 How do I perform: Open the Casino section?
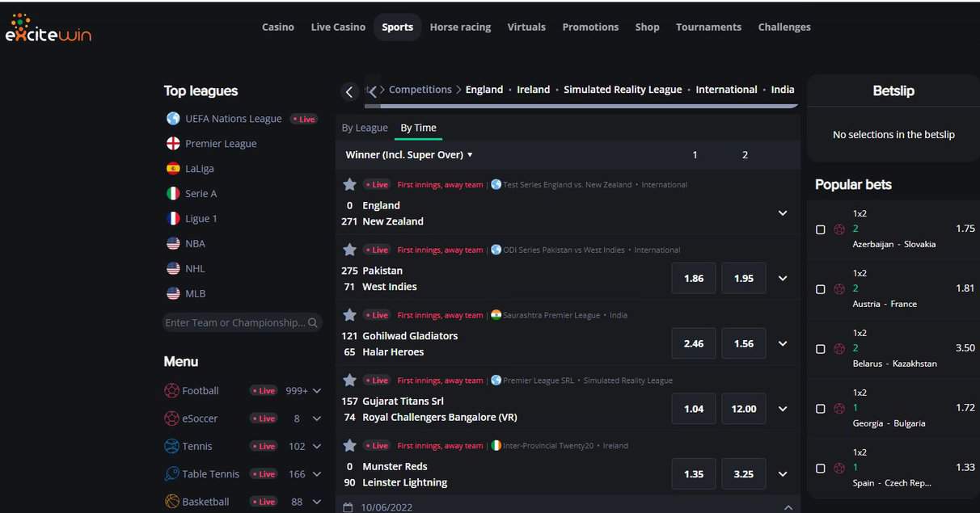point(278,27)
